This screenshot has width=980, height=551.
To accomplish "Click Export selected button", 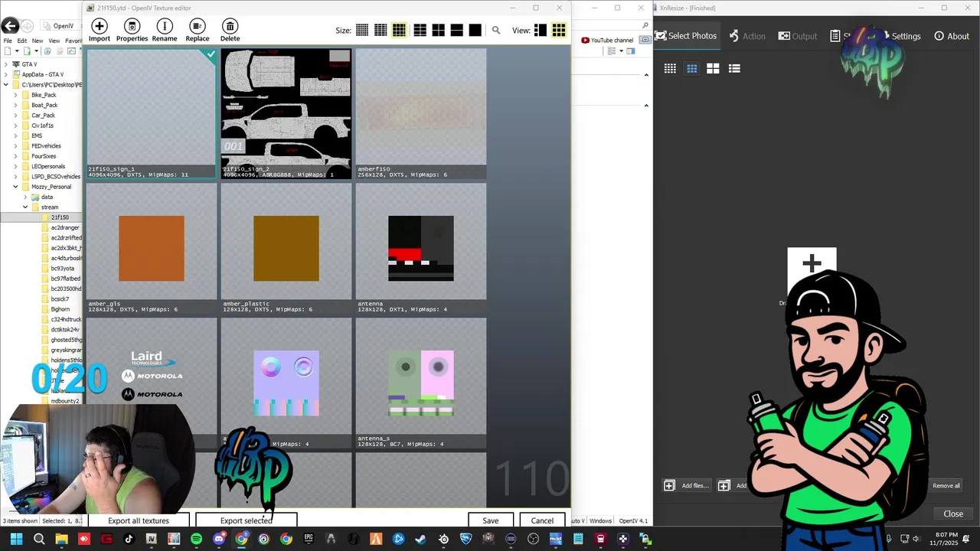I will (x=246, y=520).
